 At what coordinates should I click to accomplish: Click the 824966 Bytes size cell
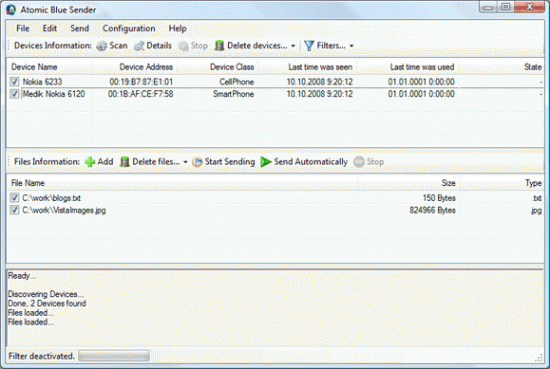coord(432,210)
